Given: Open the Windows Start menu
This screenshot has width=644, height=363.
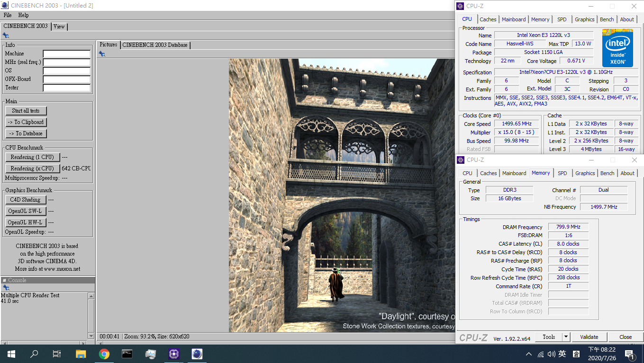Looking at the screenshot, I should 11,354.
